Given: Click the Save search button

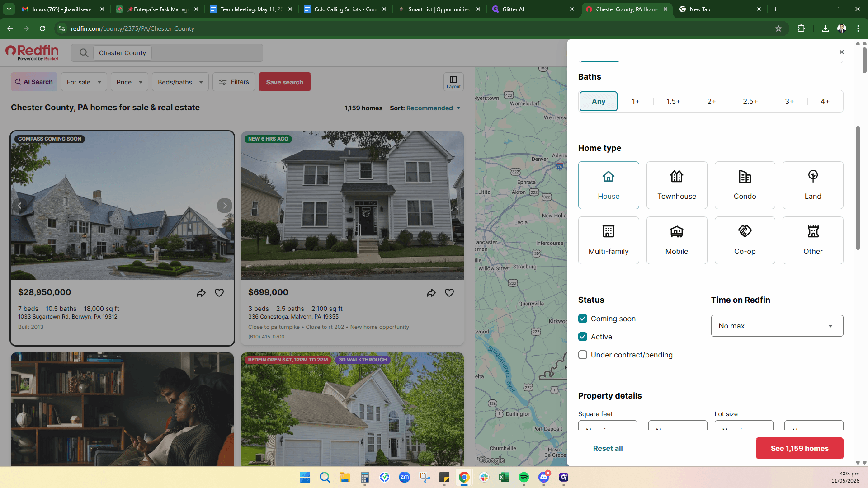Looking at the screenshot, I should tap(285, 82).
